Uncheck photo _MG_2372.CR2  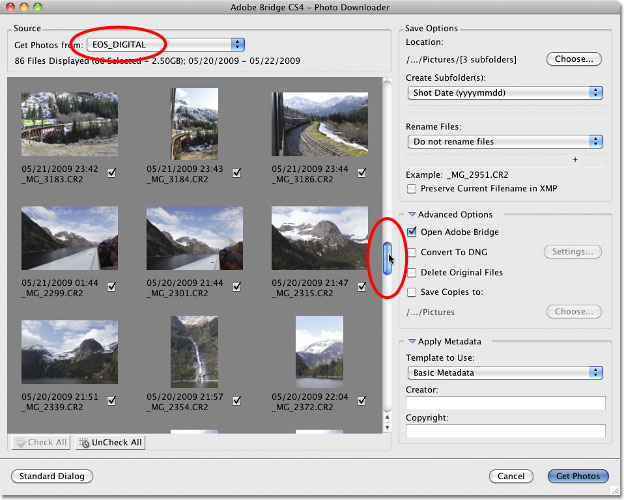(x=362, y=400)
